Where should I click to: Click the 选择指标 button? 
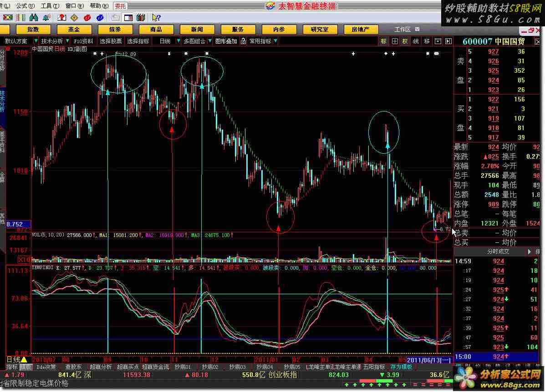coord(138,41)
